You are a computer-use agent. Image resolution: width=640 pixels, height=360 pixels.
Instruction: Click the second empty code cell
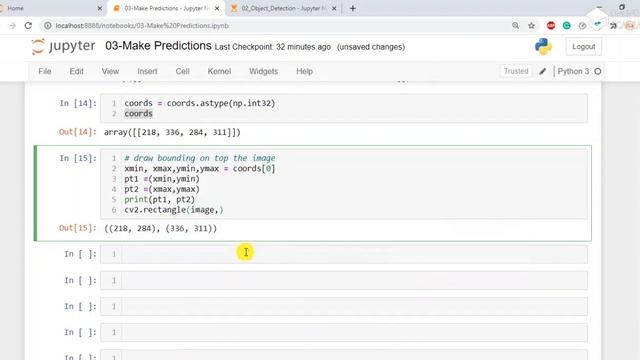click(x=344, y=280)
